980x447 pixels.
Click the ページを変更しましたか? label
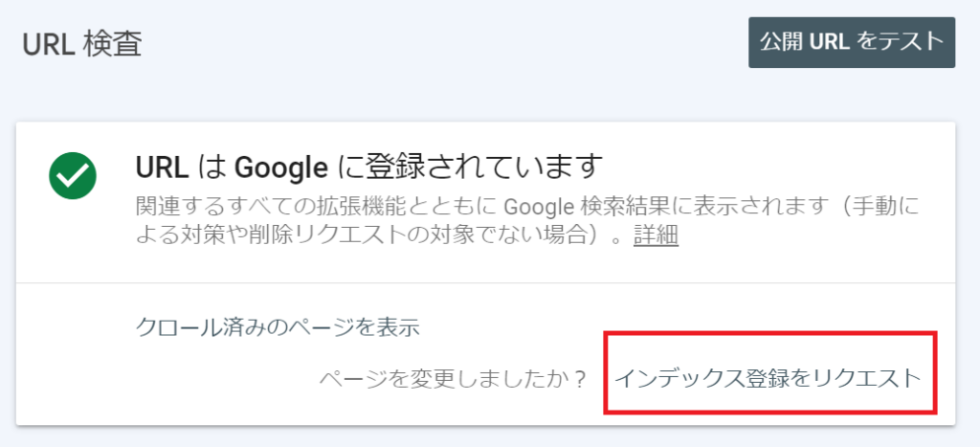click(x=453, y=379)
